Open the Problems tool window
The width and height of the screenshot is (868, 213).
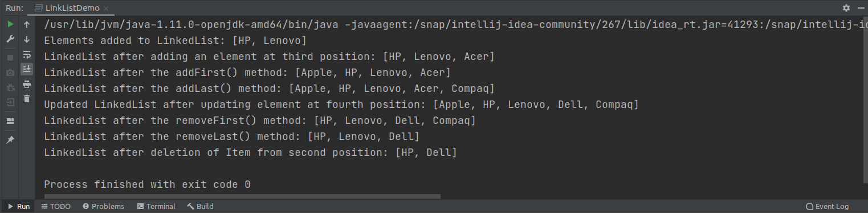click(103, 206)
